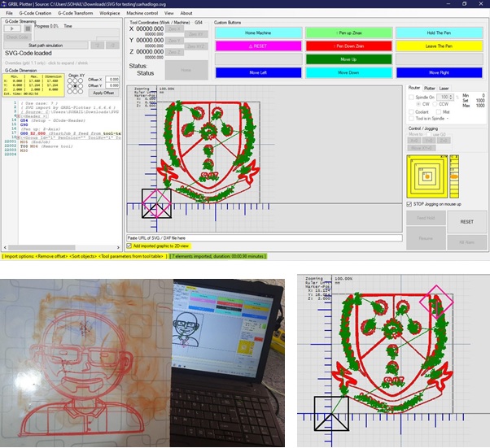Click Apply Offset
490x448 pixels.
(x=103, y=93)
